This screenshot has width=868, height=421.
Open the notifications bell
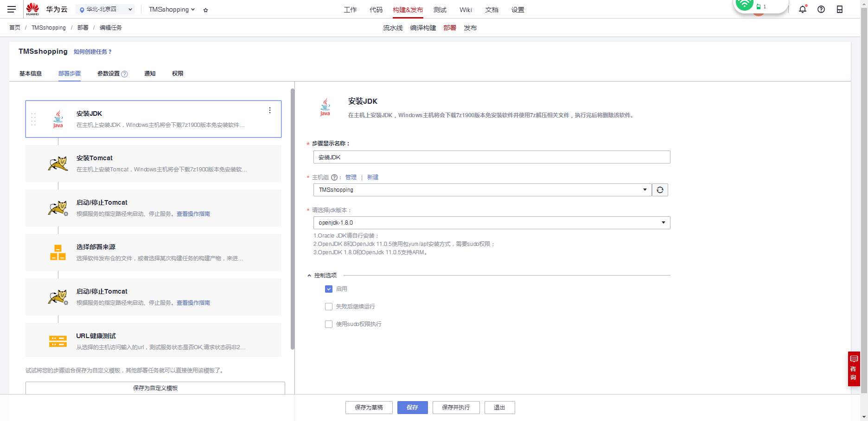[x=803, y=9]
